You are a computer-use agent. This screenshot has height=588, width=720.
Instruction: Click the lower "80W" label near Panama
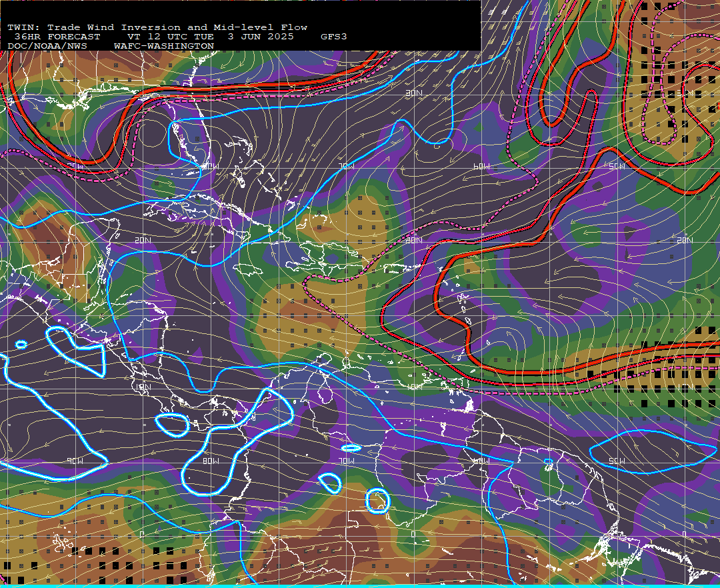pyautogui.click(x=210, y=461)
